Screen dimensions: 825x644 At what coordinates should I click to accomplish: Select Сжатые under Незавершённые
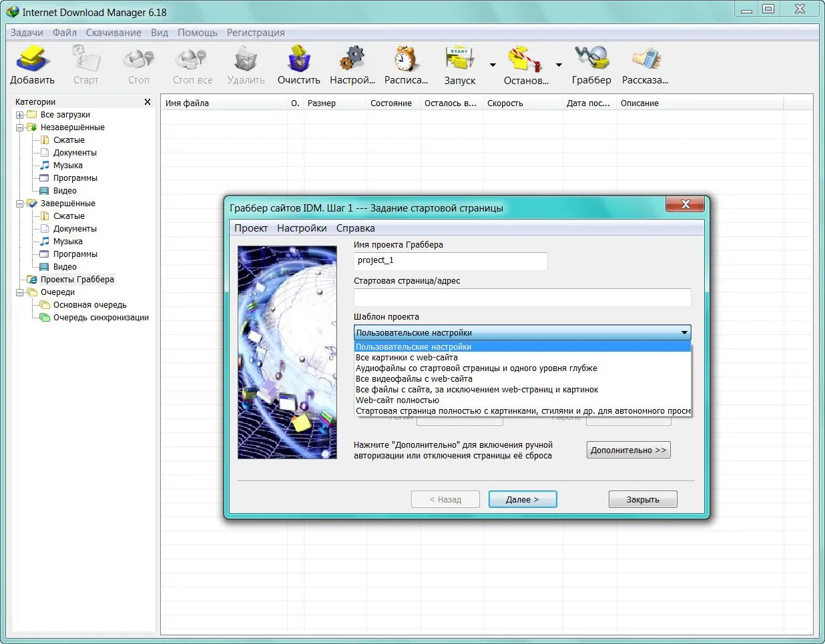[x=69, y=140]
